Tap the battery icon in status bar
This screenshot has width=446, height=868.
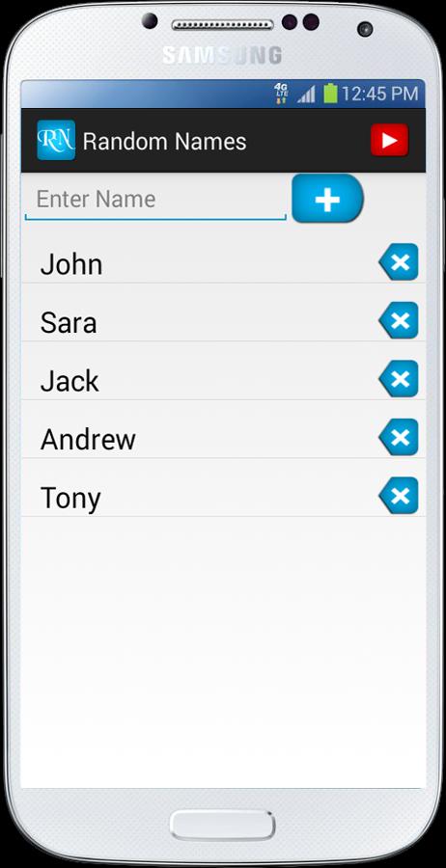point(330,94)
